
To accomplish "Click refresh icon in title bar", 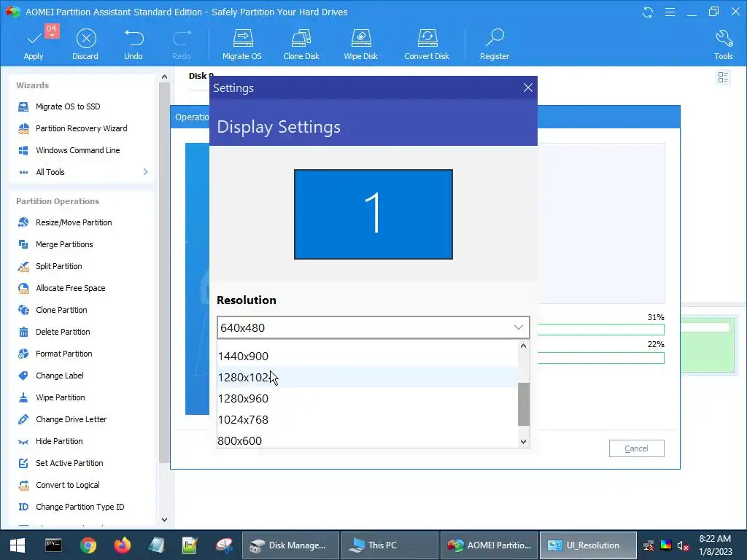I will (x=648, y=12).
